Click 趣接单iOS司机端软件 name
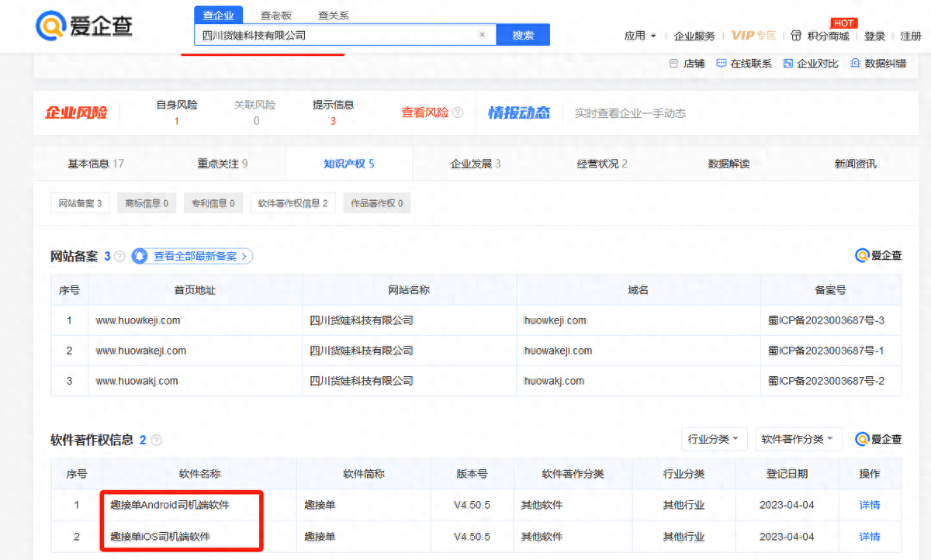 [160, 537]
